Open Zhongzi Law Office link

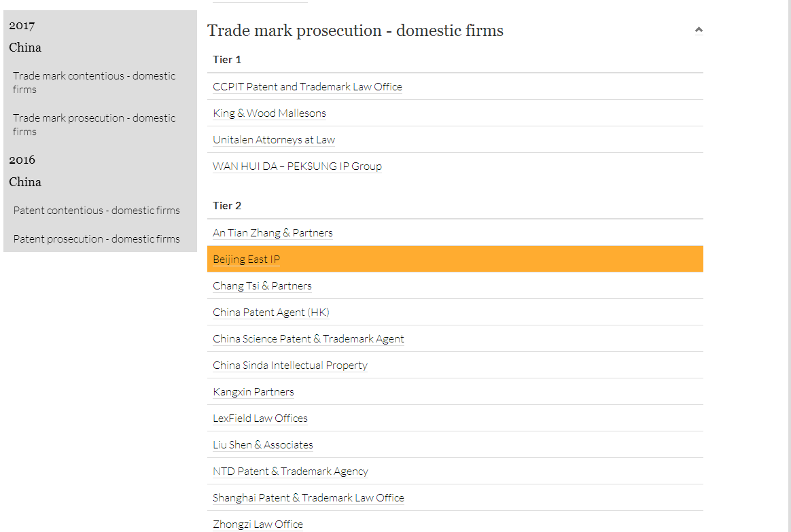[258, 525]
